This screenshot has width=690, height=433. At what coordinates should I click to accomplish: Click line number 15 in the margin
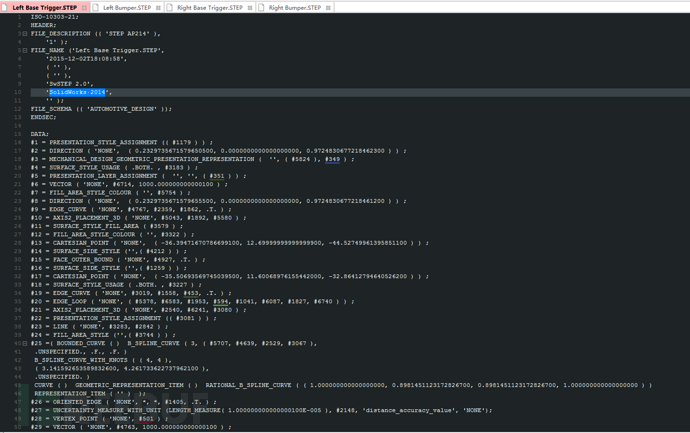coord(18,134)
